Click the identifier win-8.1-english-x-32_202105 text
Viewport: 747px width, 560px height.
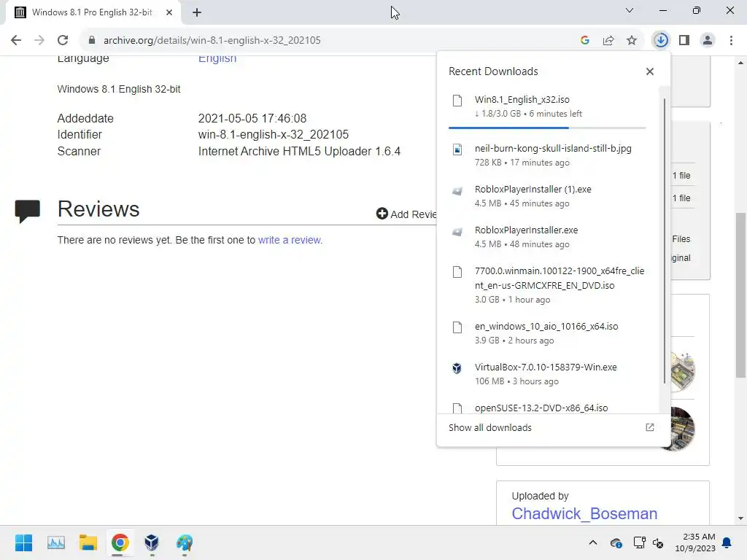coord(274,135)
